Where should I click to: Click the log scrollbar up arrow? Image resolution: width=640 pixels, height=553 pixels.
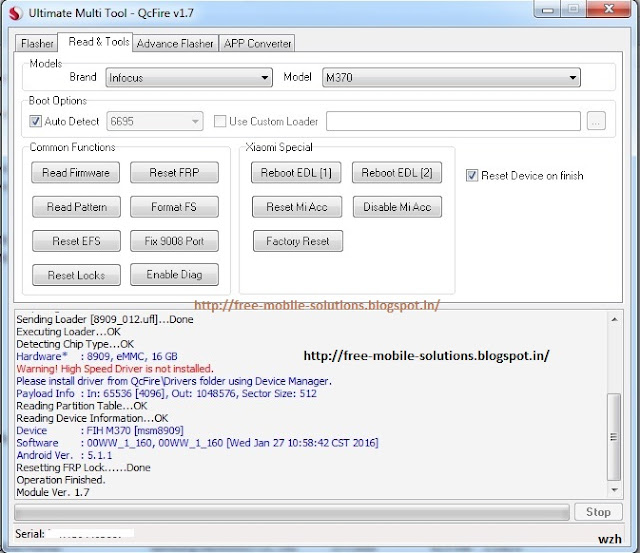click(x=614, y=320)
